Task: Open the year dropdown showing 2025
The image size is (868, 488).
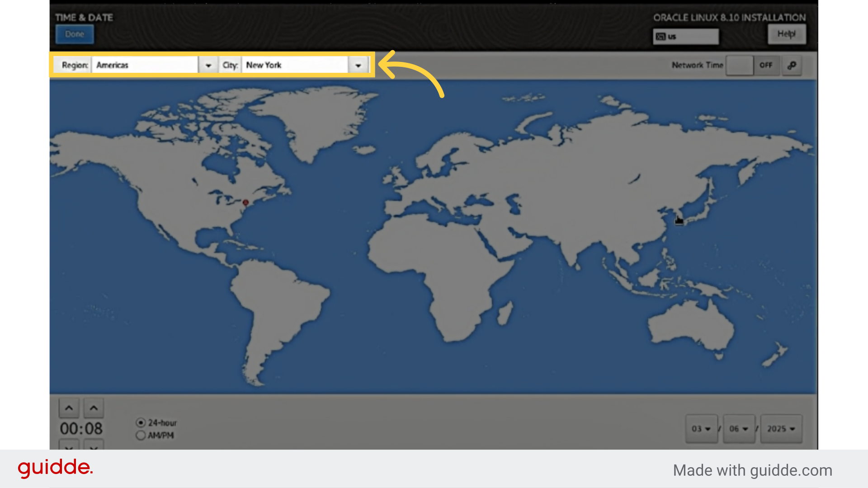Action: [x=781, y=429]
